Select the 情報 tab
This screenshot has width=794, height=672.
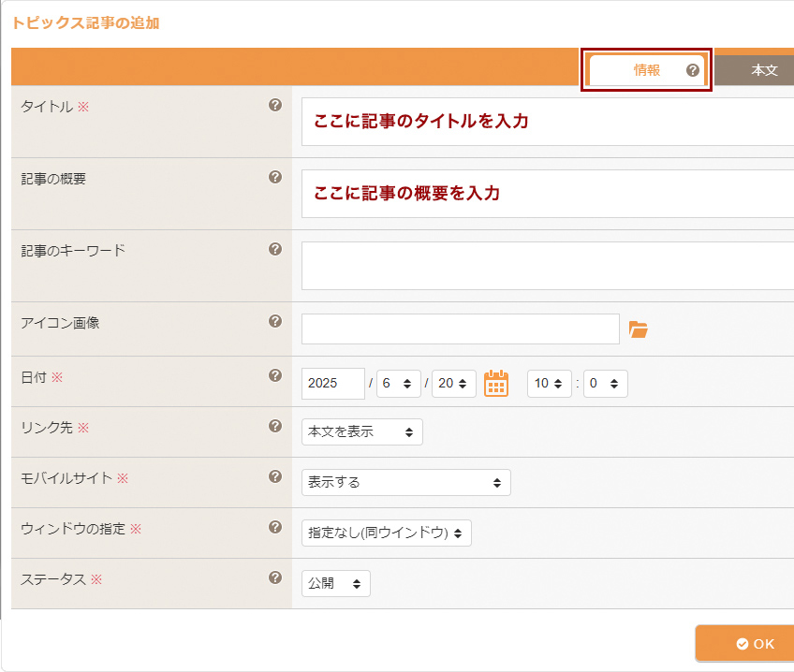[x=646, y=70]
